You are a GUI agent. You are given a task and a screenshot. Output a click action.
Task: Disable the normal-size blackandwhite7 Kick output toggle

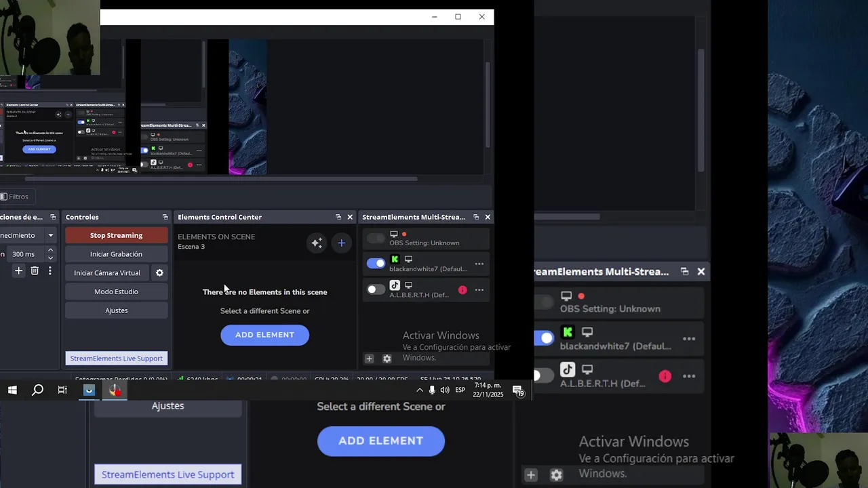(376, 264)
